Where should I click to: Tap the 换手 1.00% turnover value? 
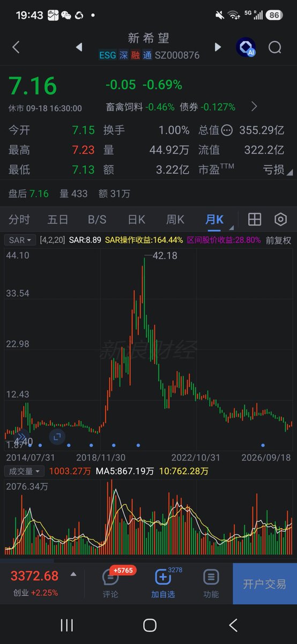pos(174,130)
